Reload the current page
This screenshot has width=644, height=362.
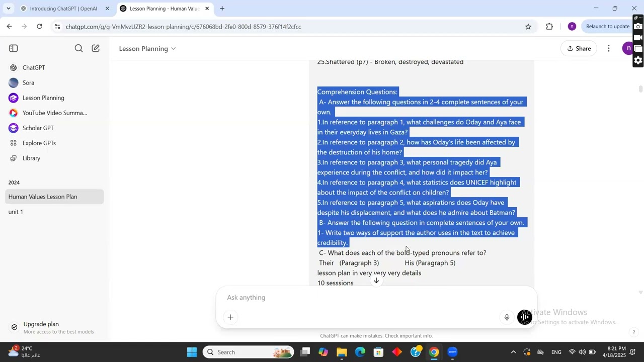pos(40,27)
